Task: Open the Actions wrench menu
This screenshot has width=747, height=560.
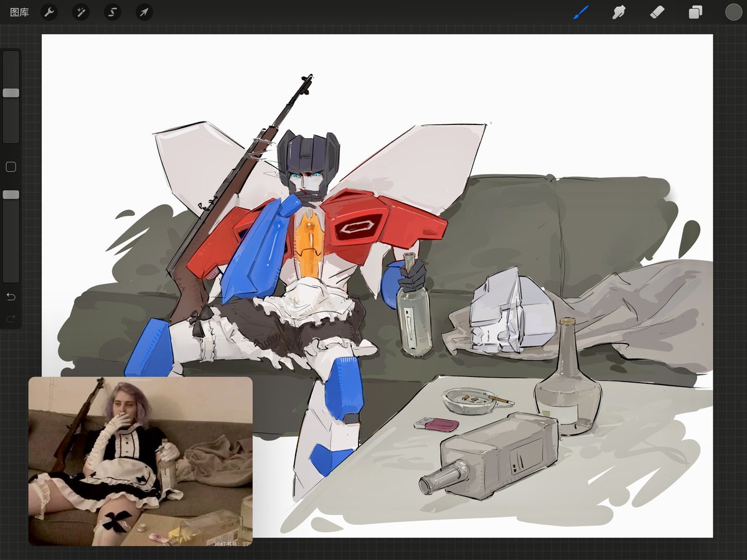Action: [x=49, y=12]
